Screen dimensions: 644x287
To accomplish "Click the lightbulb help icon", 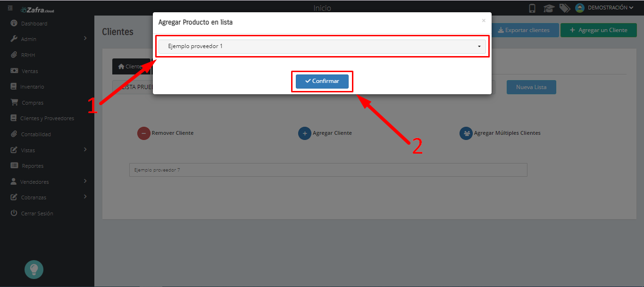I will 34,270.
